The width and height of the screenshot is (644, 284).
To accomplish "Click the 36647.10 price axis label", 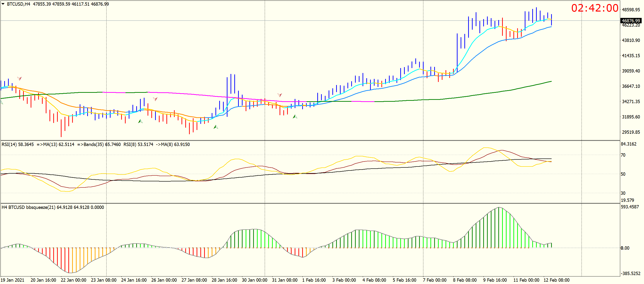I will click(x=631, y=86).
